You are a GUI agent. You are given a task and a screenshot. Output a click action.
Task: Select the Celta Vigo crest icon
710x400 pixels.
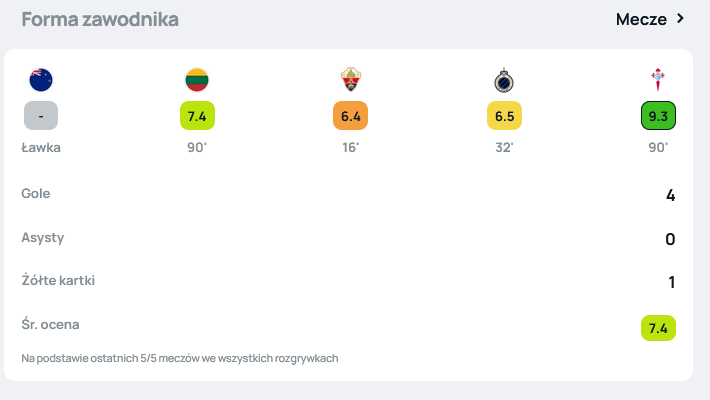657,80
